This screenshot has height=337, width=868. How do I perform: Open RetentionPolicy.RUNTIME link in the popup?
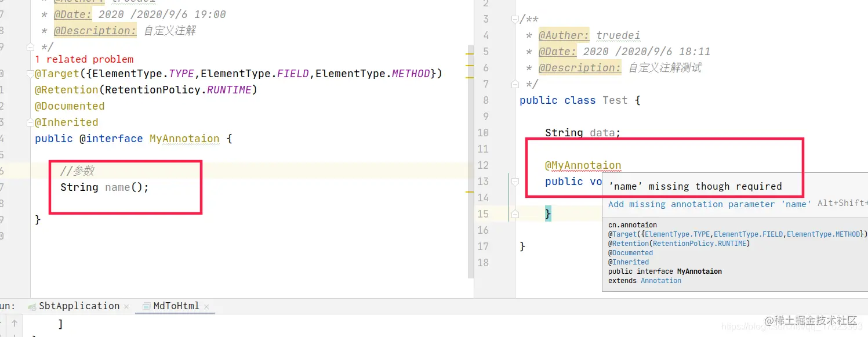(x=699, y=244)
